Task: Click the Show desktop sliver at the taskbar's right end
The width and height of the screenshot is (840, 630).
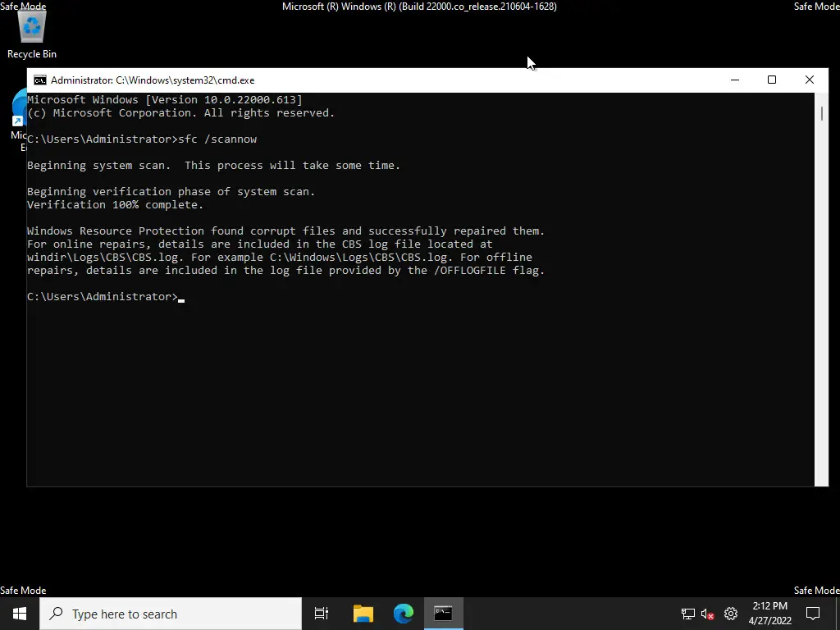Action: pyautogui.click(x=838, y=614)
